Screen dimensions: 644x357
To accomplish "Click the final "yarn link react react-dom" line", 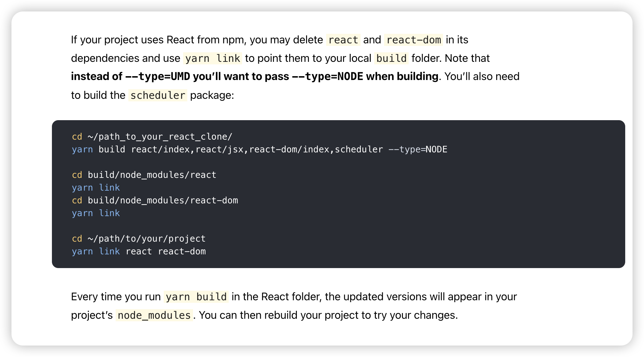I will [139, 251].
